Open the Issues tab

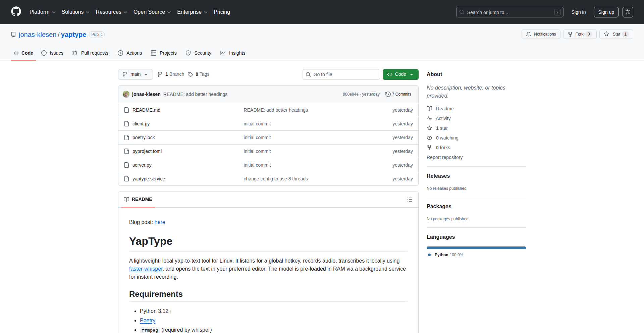pos(52,53)
